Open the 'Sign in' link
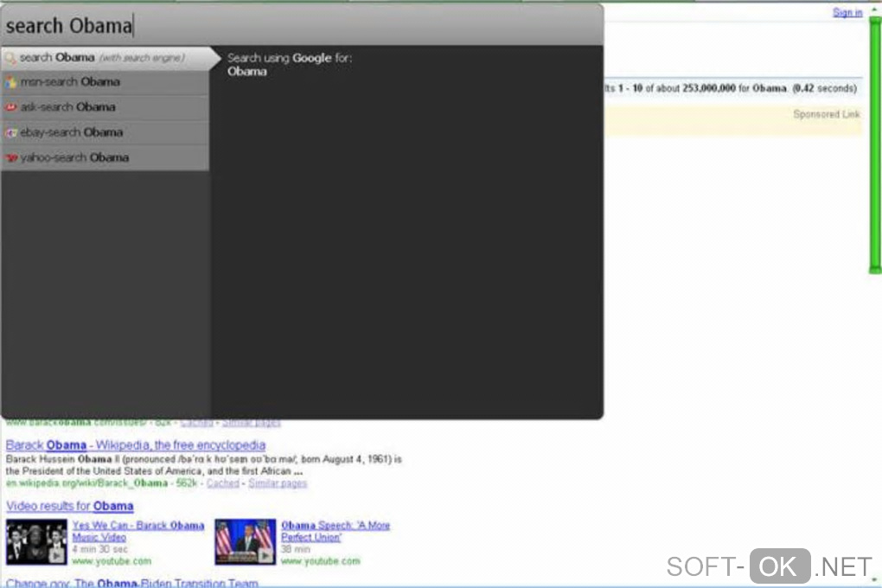The height and width of the screenshot is (588, 882). pyautogui.click(x=847, y=12)
